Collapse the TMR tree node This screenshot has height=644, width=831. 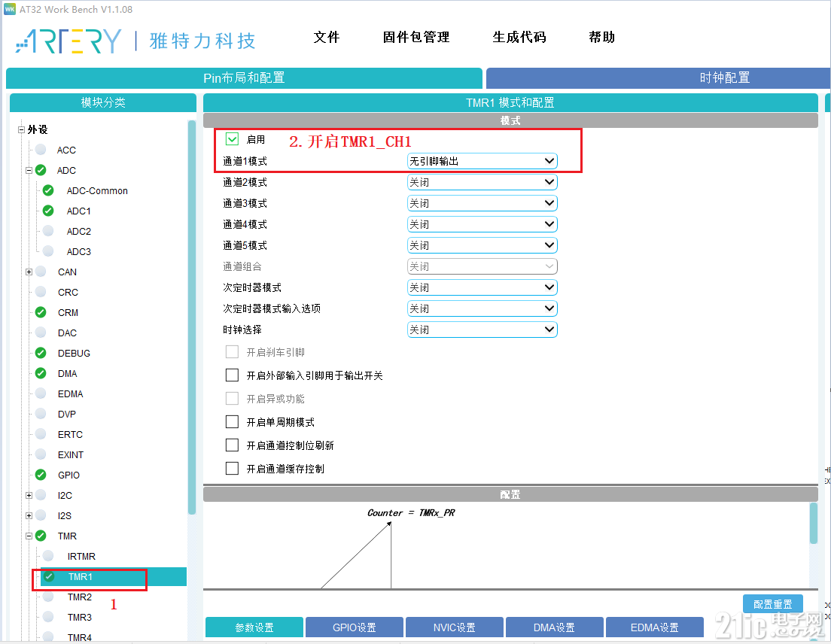pos(29,536)
